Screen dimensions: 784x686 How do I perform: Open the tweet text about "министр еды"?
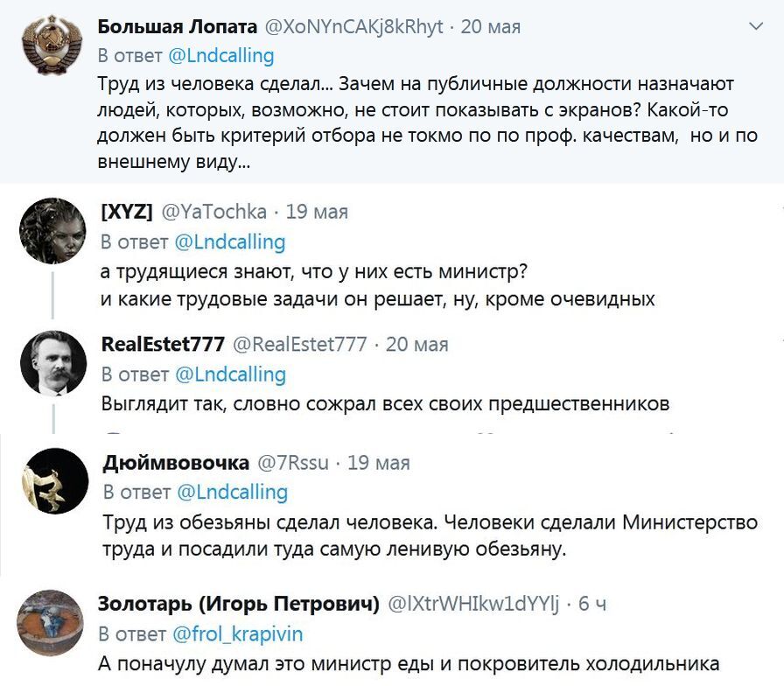pyautogui.click(x=408, y=663)
